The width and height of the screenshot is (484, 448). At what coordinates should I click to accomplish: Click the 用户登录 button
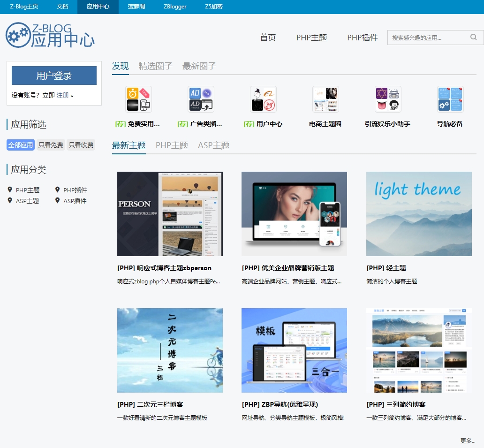pos(54,76)
